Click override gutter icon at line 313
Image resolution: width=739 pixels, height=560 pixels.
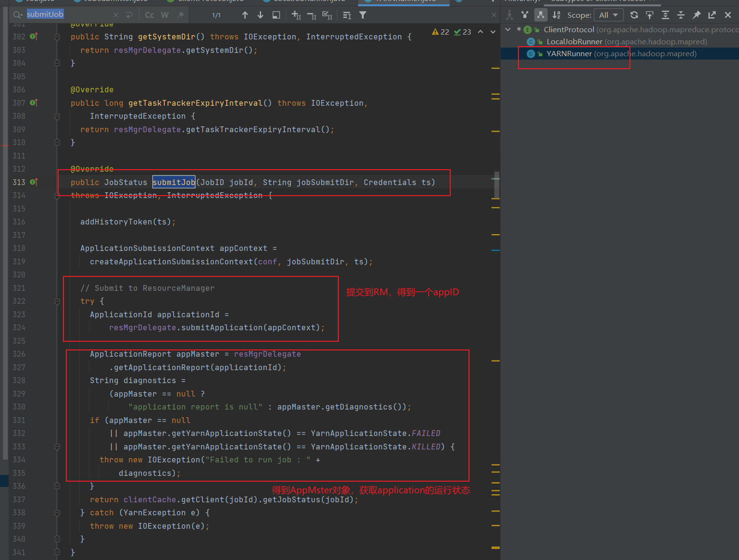pos(34,182)
